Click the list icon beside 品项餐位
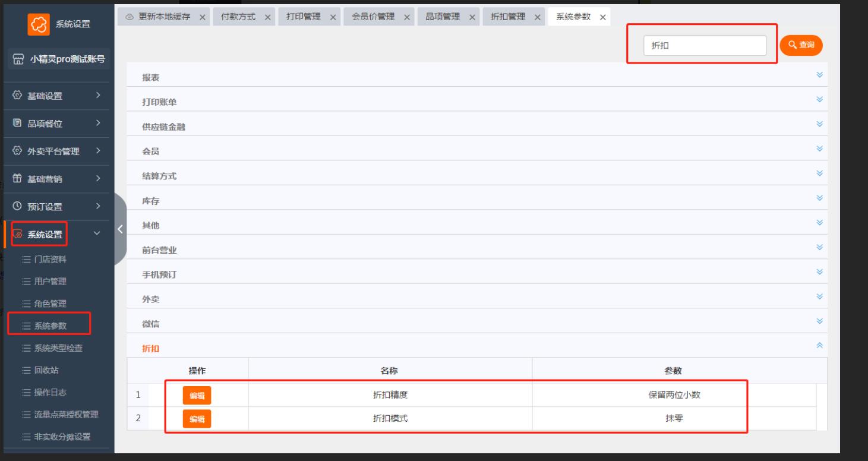 point(16,124)
